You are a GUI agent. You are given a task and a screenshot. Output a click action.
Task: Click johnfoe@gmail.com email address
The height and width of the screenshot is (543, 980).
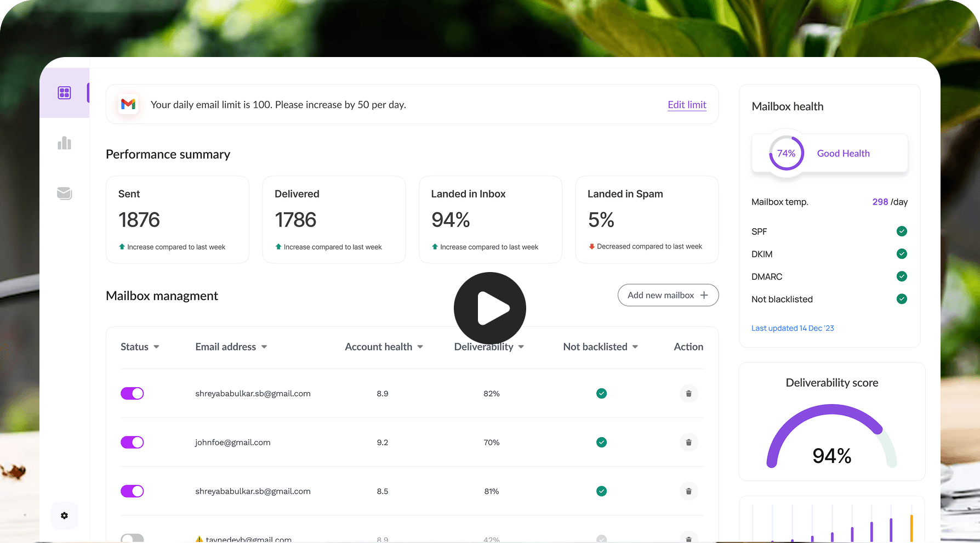(x=233, y=442)
